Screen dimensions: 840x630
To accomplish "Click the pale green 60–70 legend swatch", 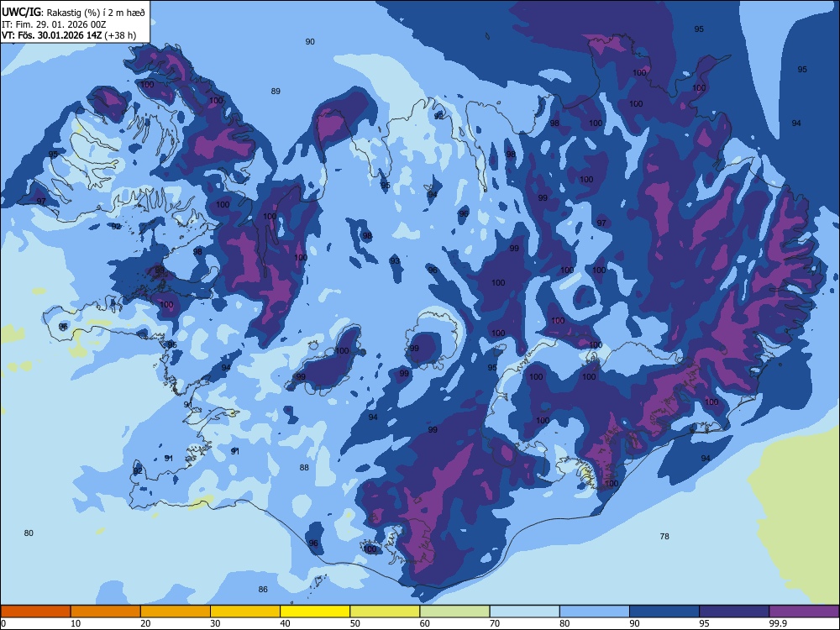I will pyautogui.click(x=454, y=612).
